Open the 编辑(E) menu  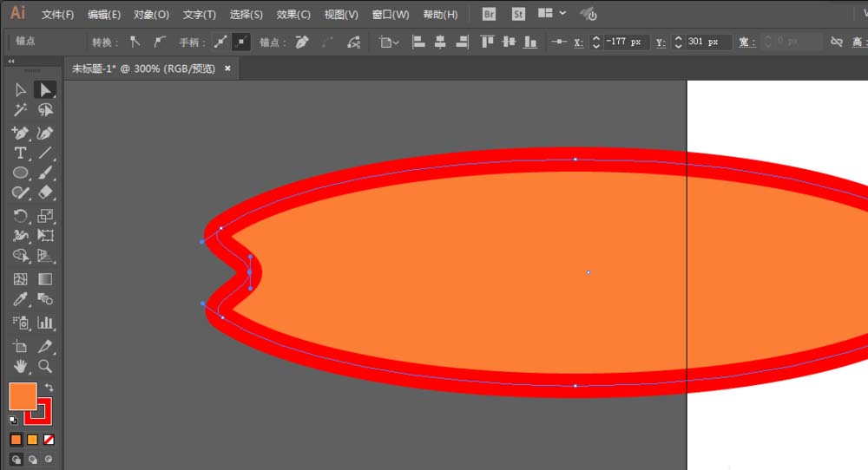pos(104,15)
